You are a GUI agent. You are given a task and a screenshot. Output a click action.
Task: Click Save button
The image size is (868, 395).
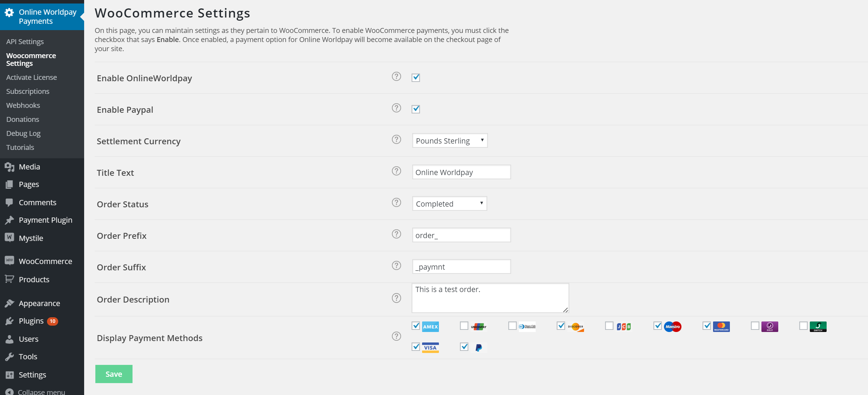click(114, 374)
